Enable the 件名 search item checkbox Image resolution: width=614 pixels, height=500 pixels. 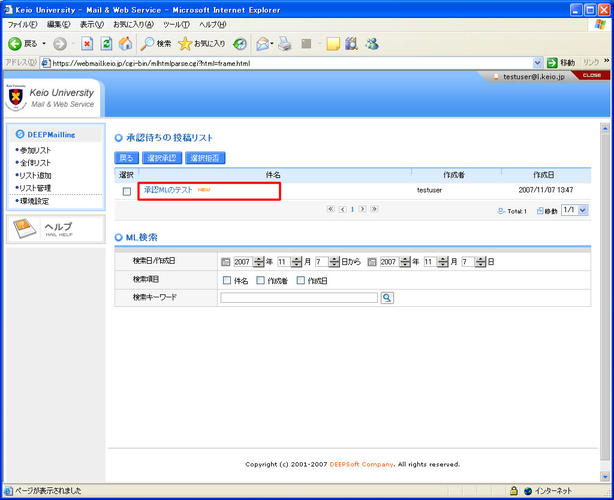point(227,280)
